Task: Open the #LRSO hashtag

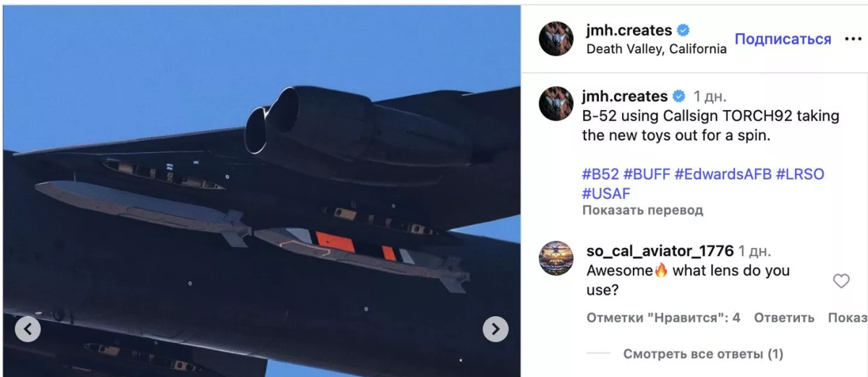Action: [x=800, y=174]
